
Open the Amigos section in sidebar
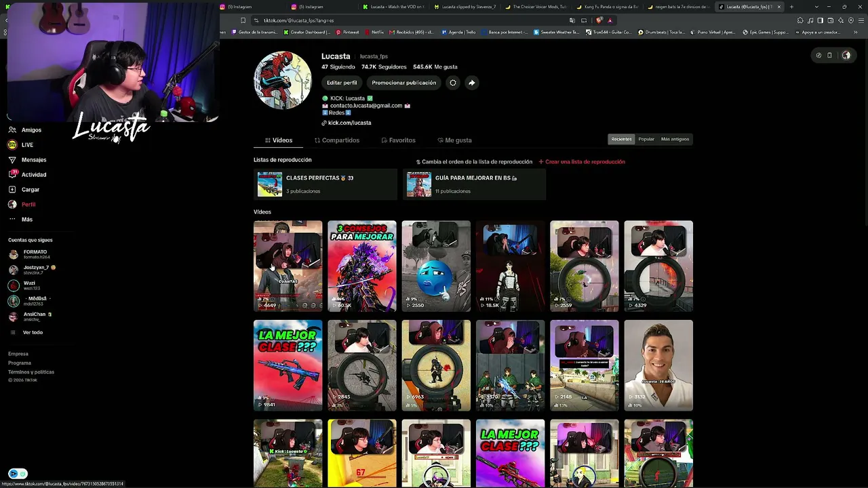click(x=25, y=130)
